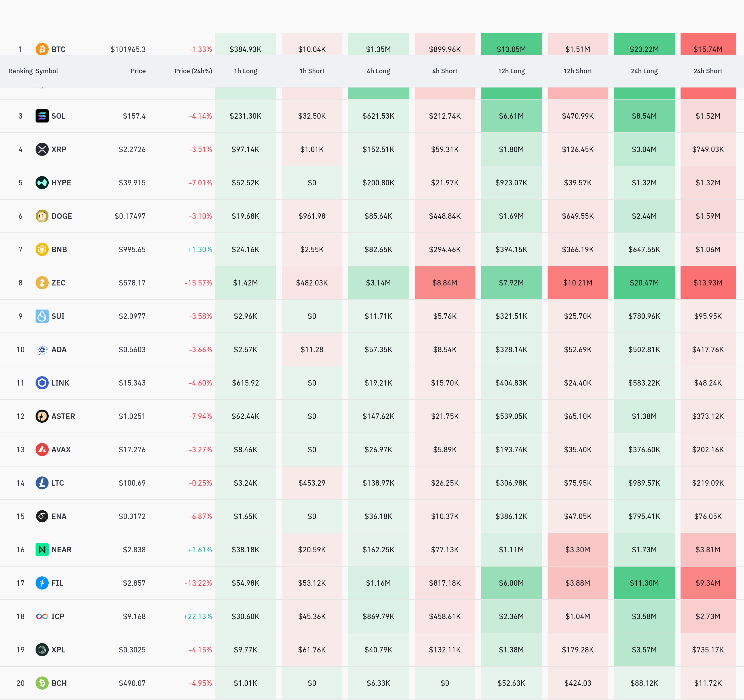744x700 pixels.
Task: Click the HYPE coin logo
Action: [42, 183]
